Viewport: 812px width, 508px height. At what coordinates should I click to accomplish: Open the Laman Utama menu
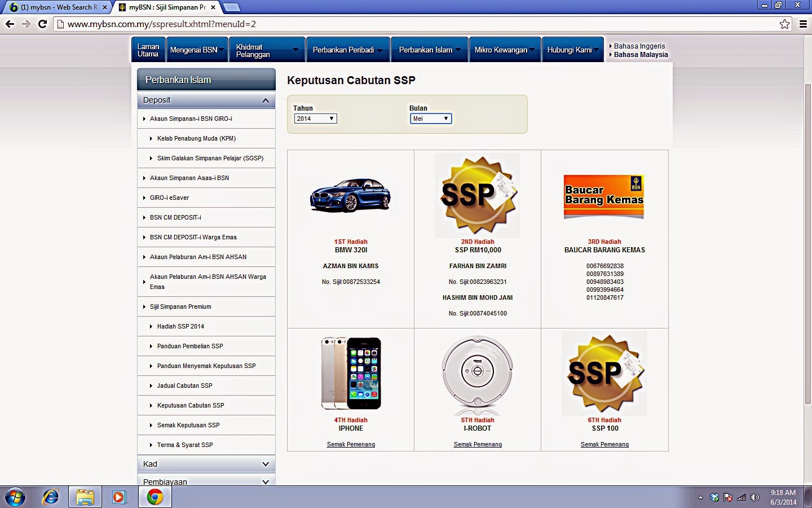click(148, 50)
